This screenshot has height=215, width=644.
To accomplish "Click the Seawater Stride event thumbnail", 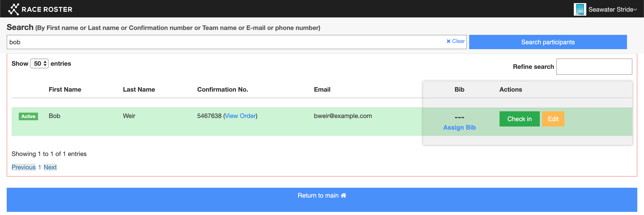I will pyautogui.click(x=580, y=10).
